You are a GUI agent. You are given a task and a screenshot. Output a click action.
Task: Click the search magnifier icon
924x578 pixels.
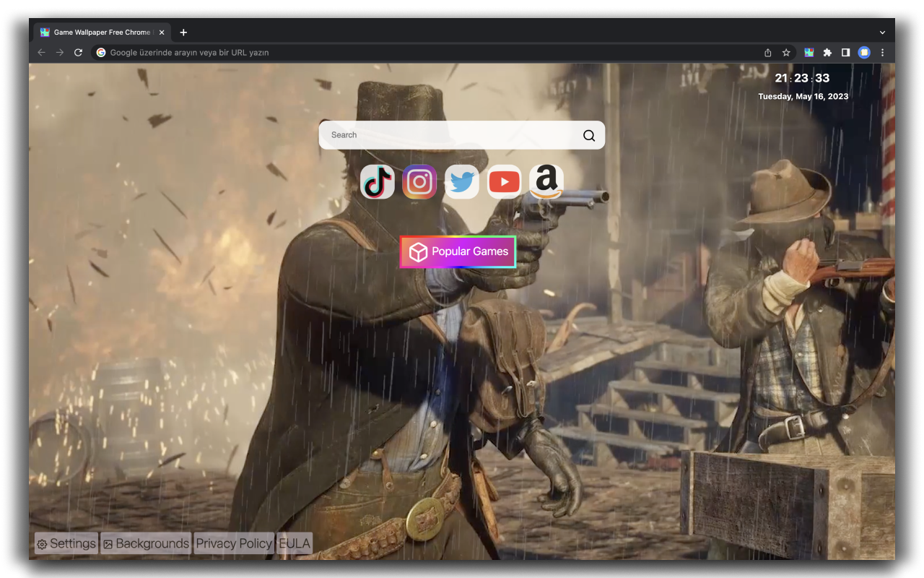click(x=588, y=135)
